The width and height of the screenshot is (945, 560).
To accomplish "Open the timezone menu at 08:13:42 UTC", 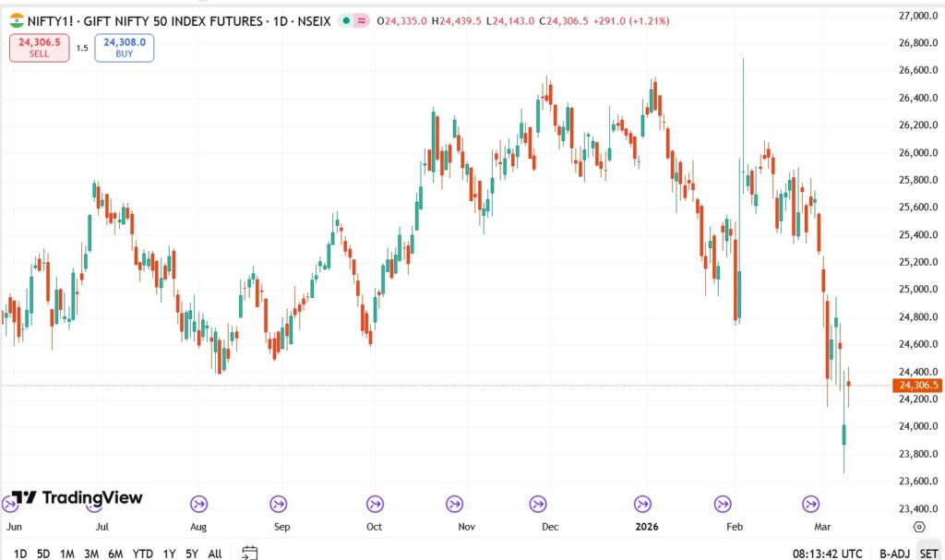I will (x=828, y=554).
